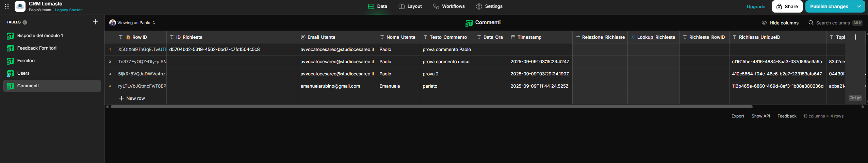Screen dimensions: 868x163
Task: Select cell 'parlato' in Testo_Commento
Action: click(x=447, y=86)
